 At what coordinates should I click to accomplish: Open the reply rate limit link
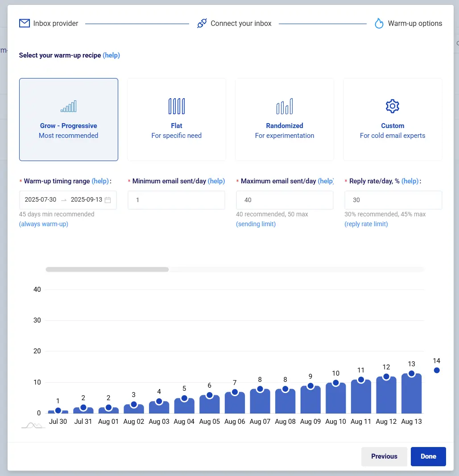point(366,224)
